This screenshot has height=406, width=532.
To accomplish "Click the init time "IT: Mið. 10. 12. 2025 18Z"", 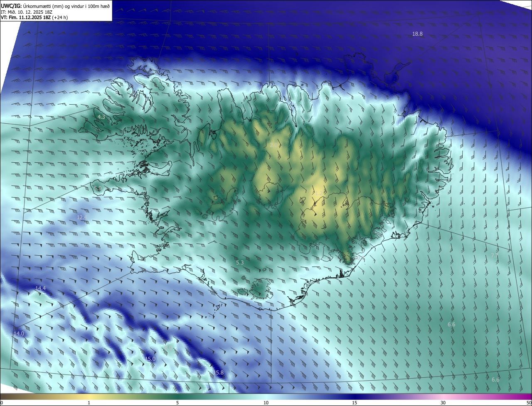I will (27, 12).
